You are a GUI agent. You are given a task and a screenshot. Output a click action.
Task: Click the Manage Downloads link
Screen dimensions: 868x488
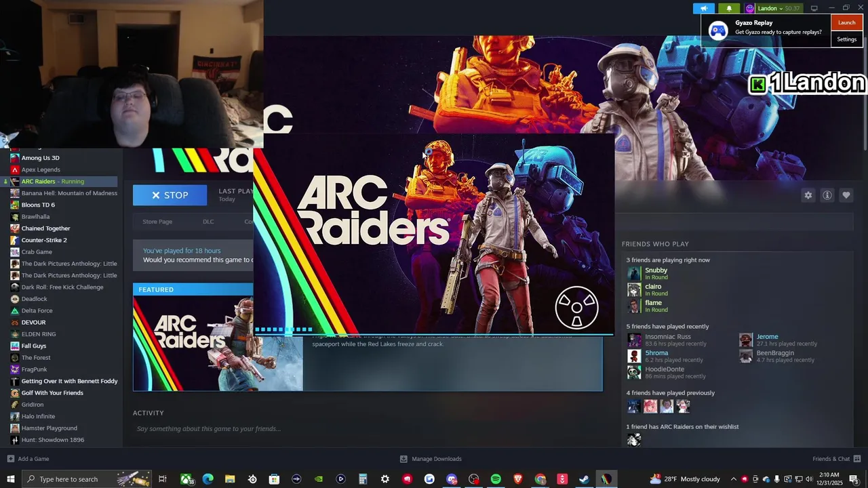437,459
